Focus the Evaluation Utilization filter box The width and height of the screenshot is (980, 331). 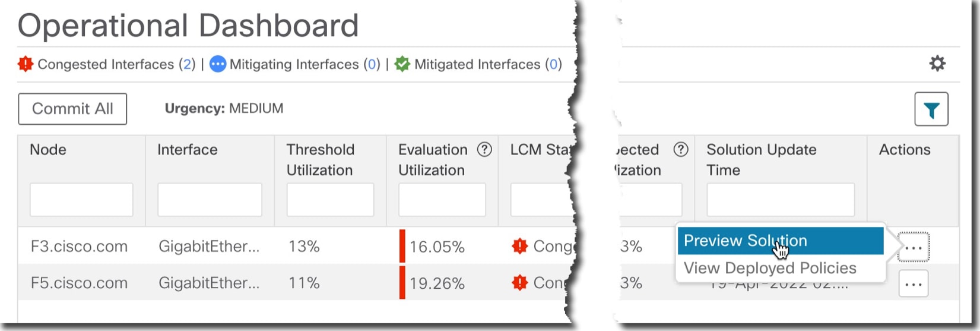click(x=442, y=200)
